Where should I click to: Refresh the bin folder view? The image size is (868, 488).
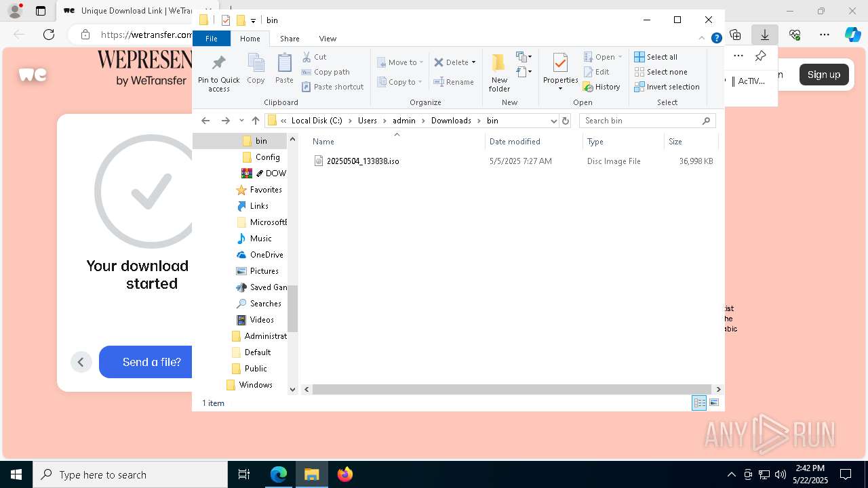[566, 121]
